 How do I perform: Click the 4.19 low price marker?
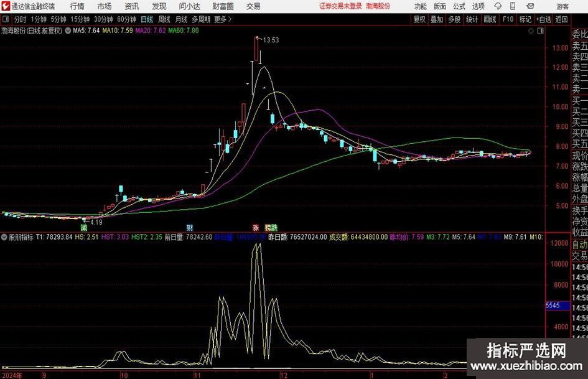point(96,222)
